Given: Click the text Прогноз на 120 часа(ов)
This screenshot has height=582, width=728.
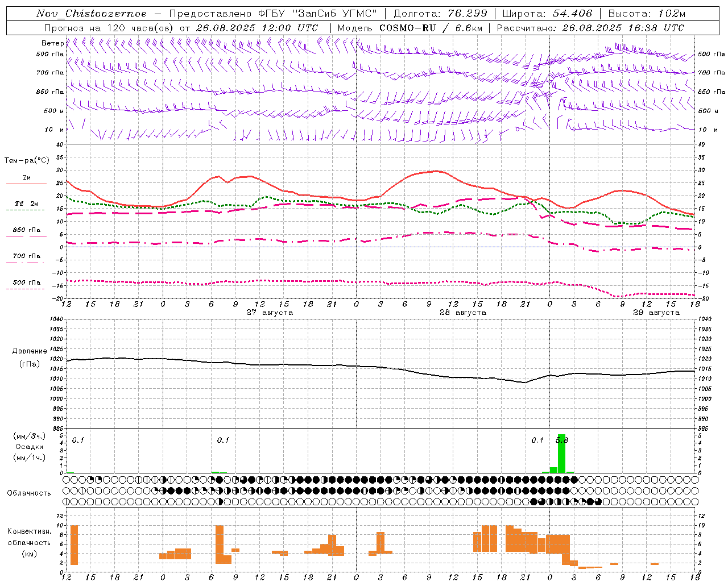Looking at the screenshot, I should [x=109, y=28].
